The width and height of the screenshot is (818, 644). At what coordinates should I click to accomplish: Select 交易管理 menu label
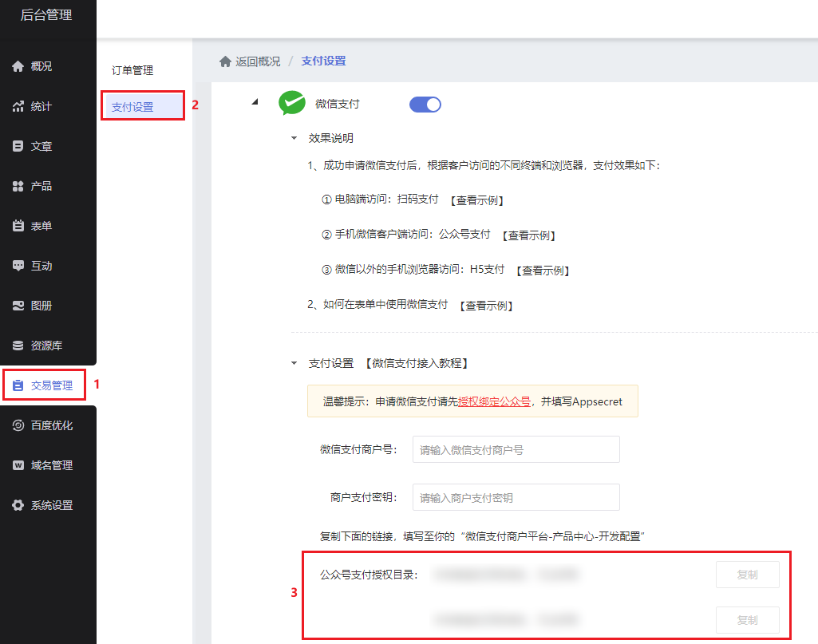click(x=52, y=385)
